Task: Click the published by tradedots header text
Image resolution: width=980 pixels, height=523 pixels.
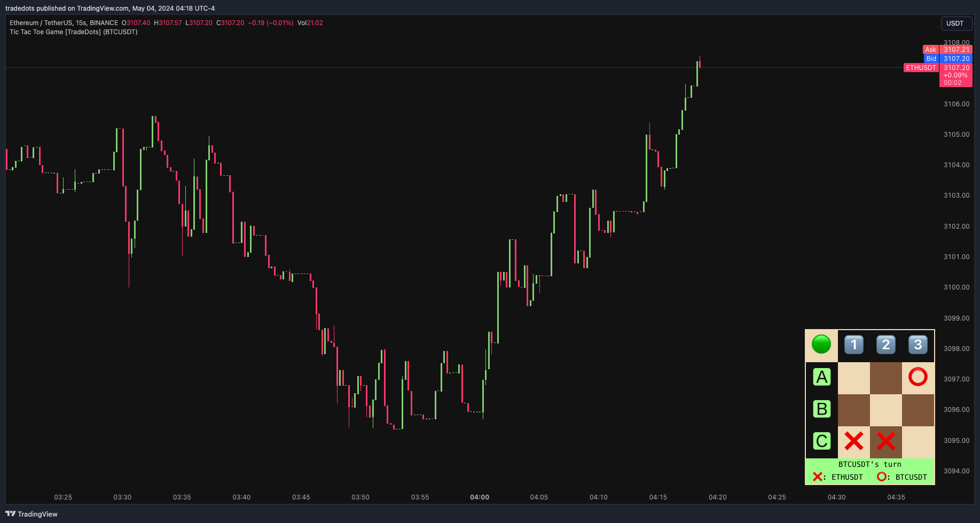Action: tap(110, 9)
